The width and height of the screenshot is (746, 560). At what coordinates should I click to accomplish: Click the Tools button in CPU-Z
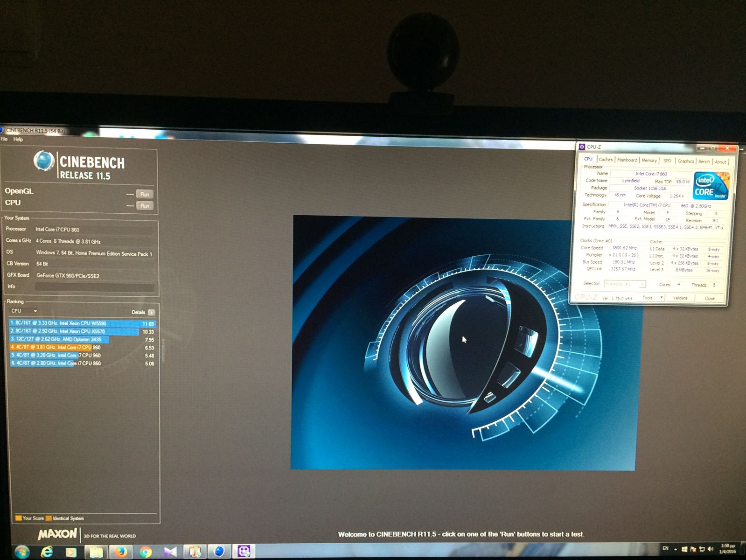[648, 298]
